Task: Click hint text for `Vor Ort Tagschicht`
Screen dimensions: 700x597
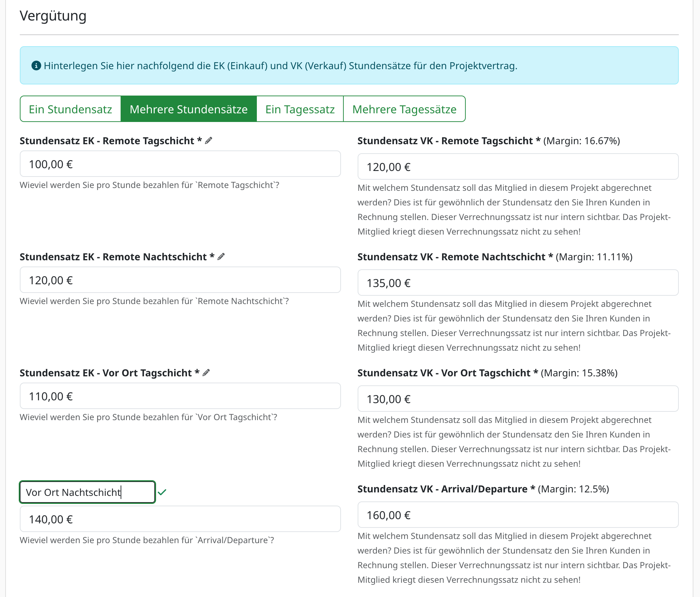Action: (x=148, y=417)
